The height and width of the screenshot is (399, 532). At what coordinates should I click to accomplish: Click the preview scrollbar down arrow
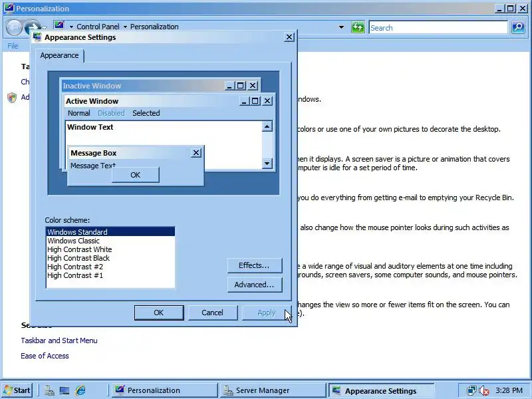[267, 164]
